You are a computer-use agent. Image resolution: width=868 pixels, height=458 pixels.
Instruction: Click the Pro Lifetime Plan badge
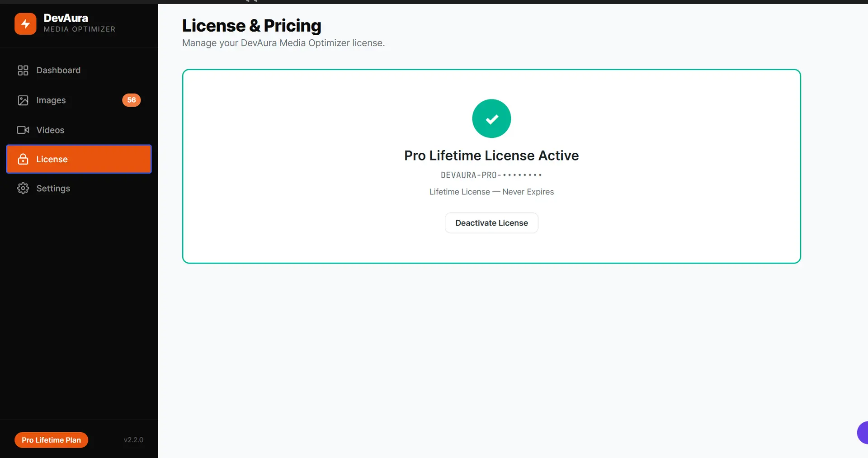pos(51,440)
